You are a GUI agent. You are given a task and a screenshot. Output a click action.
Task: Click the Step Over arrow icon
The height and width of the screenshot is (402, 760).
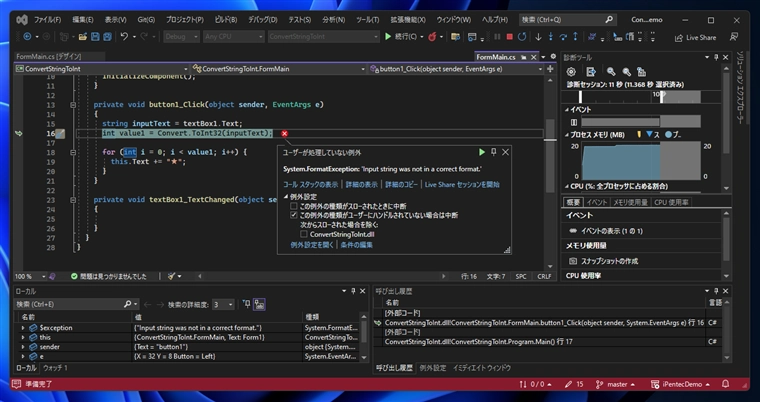pos(563,36)
